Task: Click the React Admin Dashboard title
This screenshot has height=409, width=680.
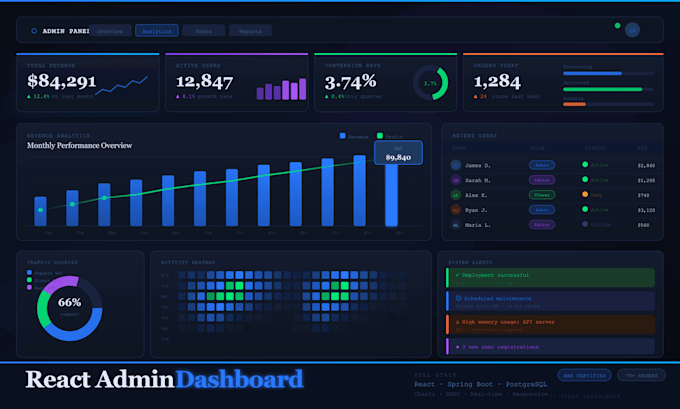Action: click(x=164, y=379)
